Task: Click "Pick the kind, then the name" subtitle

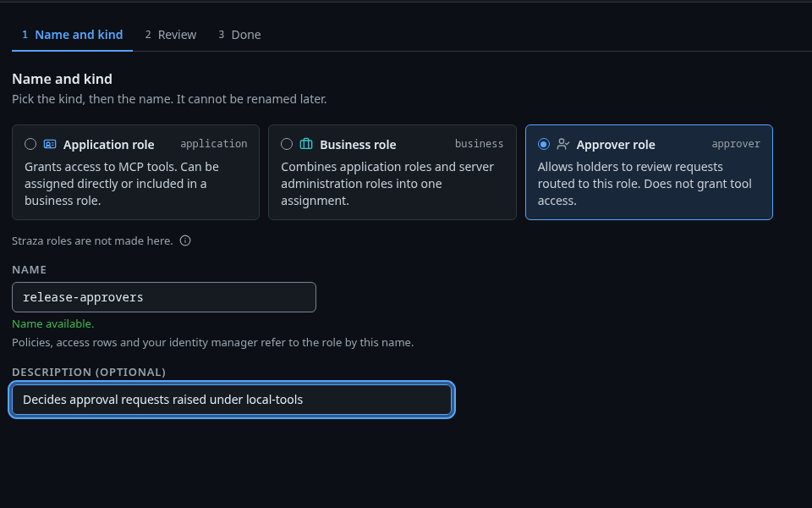Action: (169, 99)
